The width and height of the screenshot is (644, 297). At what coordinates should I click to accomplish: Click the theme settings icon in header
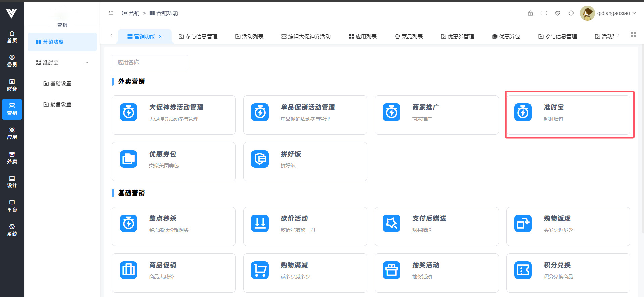pyautogui.click(x=557, y=13)
